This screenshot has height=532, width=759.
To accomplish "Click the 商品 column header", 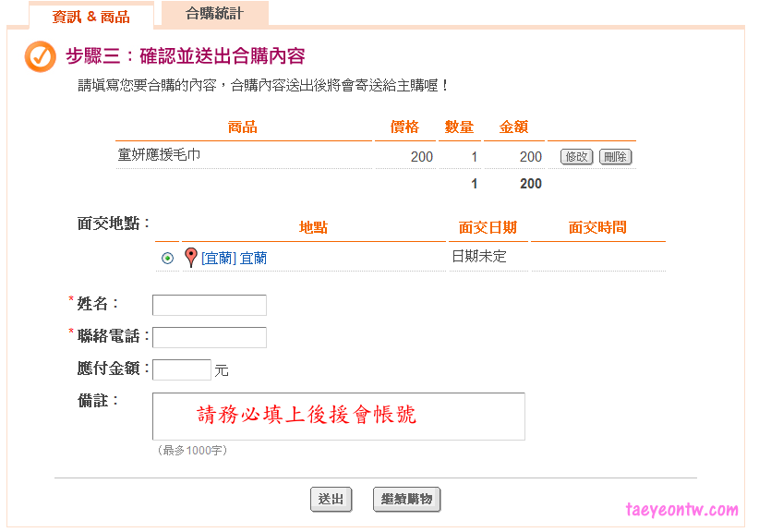I will pyautogui.click(x=242, y=127).
